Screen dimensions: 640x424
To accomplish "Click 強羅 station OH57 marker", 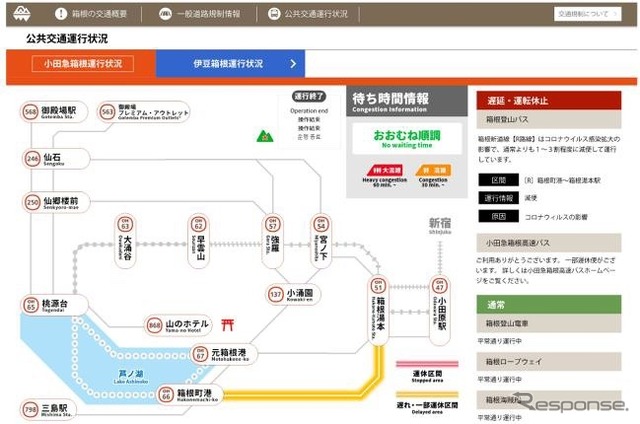I will (x=273, y=241).
